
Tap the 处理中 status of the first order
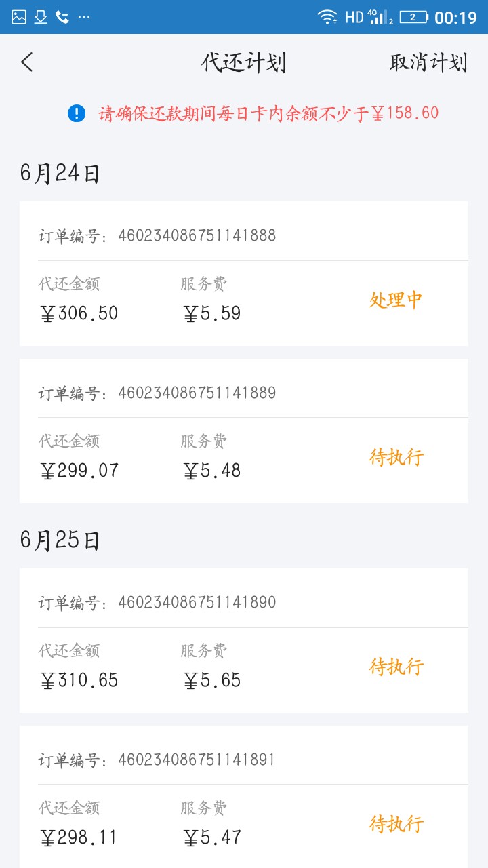tap(396, 300)
